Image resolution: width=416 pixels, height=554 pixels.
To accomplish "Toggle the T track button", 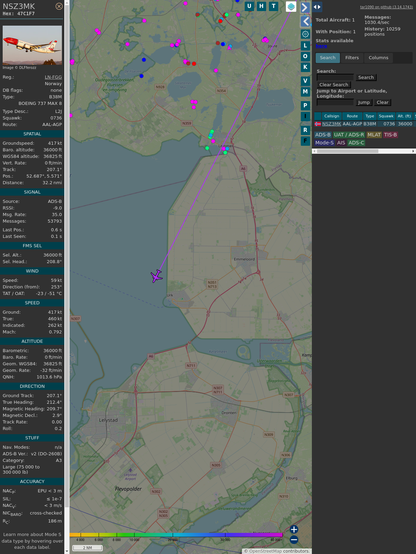I will (x=274, y=6).
